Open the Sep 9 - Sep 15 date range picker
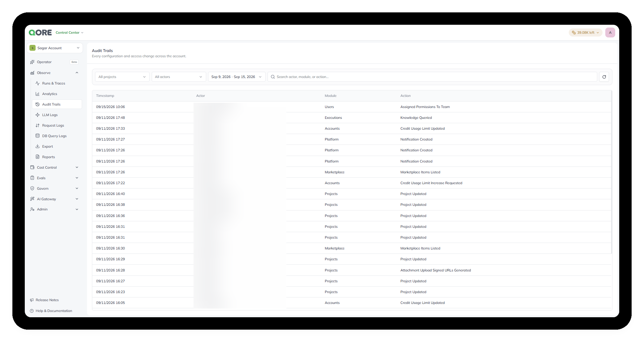The width and height of the screenshot is (644, 342). coord(237,77)
